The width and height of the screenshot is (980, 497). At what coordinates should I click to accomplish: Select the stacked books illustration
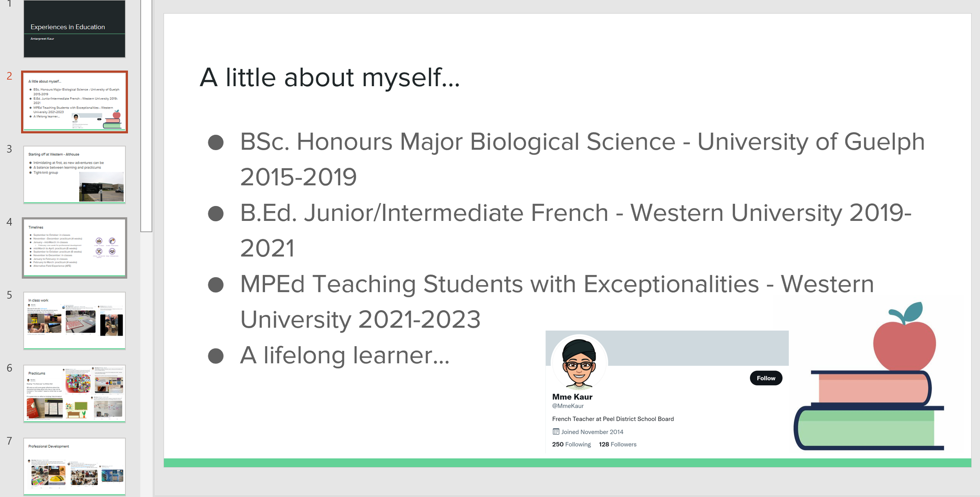[868, 411]
